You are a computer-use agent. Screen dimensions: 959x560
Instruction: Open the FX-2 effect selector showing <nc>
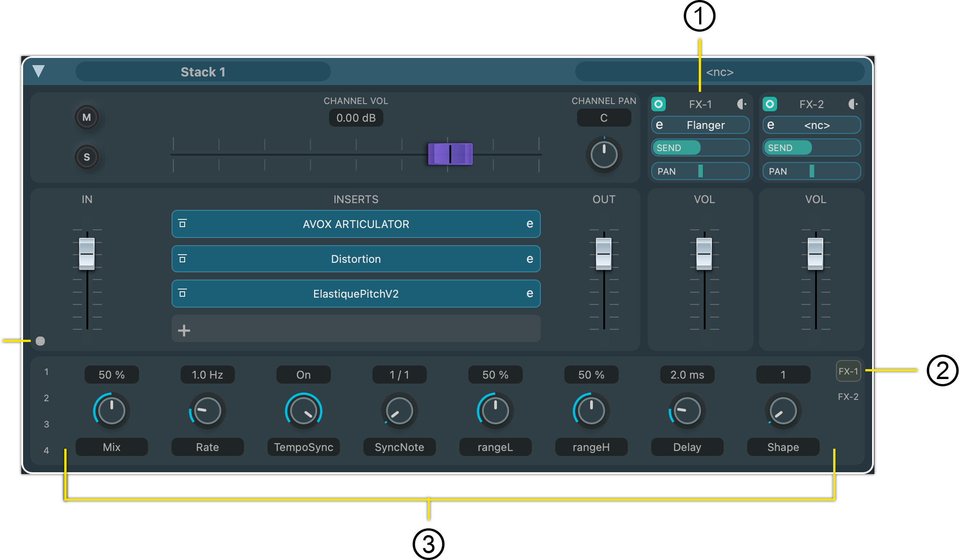pos(817,125)
